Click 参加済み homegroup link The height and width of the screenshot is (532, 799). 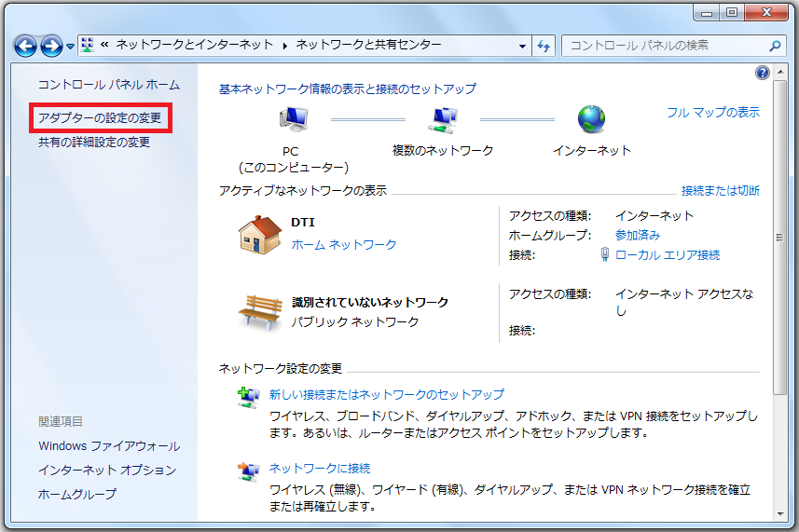(x=638, y=235)
